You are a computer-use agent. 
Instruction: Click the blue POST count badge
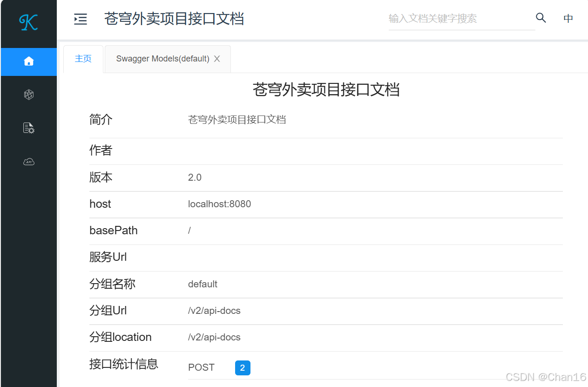pos(242,367)
